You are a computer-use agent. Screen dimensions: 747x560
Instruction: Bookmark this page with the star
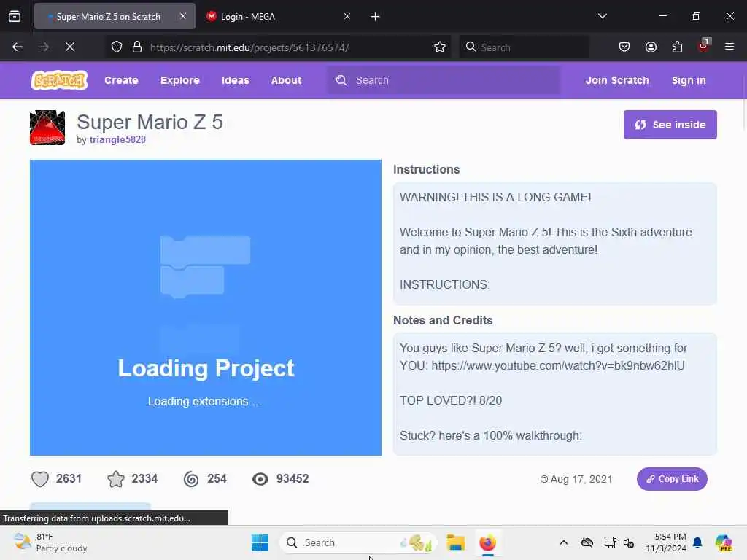440,47
